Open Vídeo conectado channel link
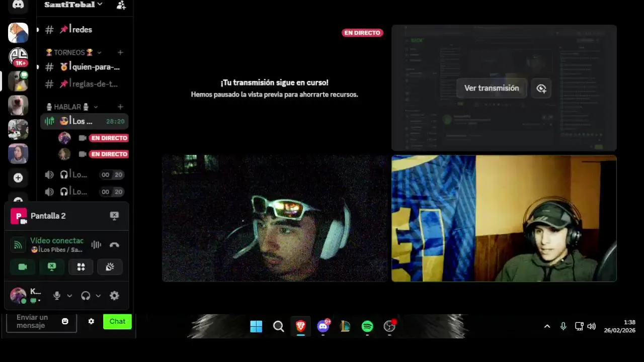This screenshot has height=362, width=644. (x=56, y=249)
